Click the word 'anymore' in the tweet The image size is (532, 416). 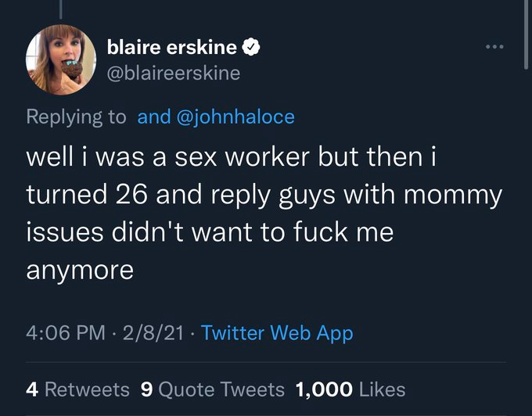pyautogui.click(x=80, y=271)
